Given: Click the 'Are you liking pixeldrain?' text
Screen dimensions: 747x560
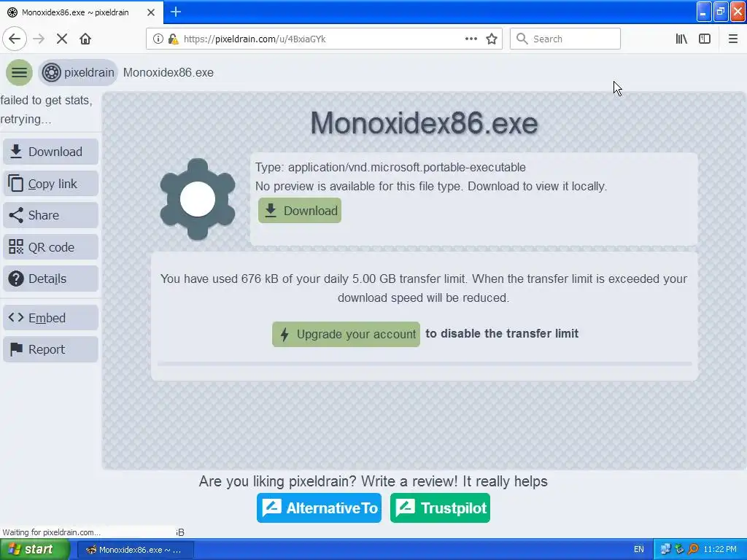Looking at the screenshot, I should 373,481.
